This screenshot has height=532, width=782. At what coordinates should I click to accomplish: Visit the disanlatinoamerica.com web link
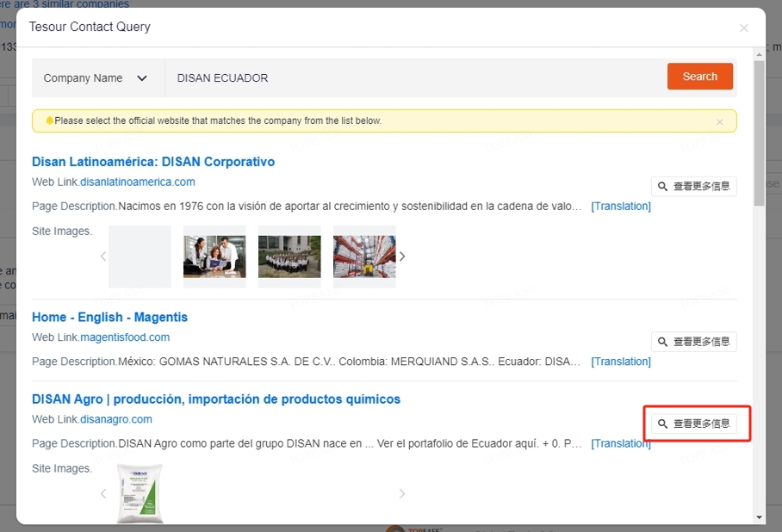coord(138,182)
